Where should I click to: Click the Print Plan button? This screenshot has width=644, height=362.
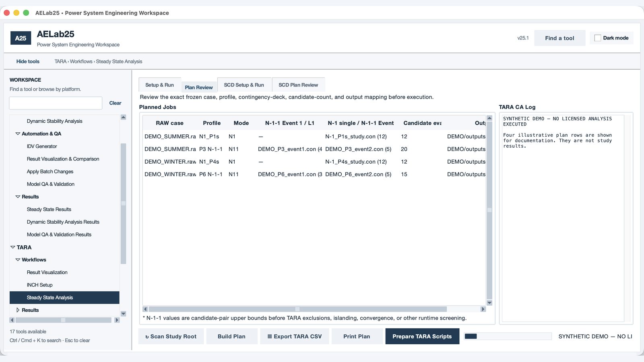(x=357, y=336)
